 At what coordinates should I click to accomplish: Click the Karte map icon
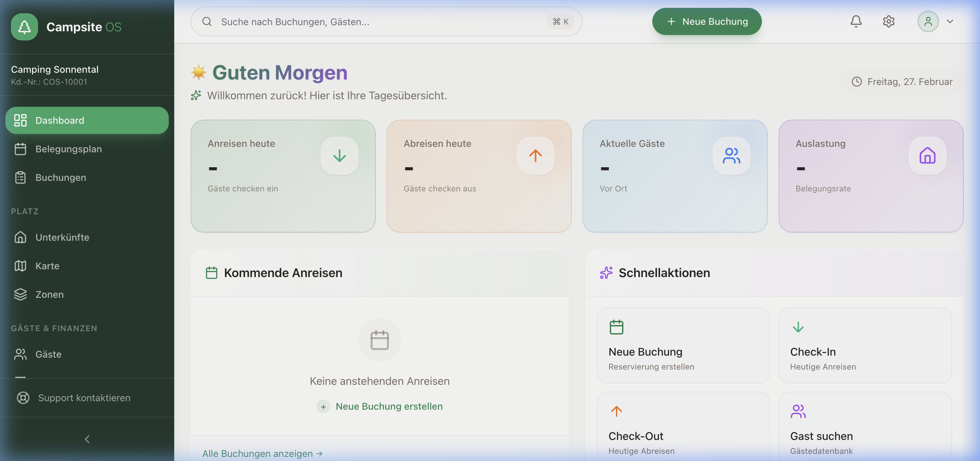20,266
